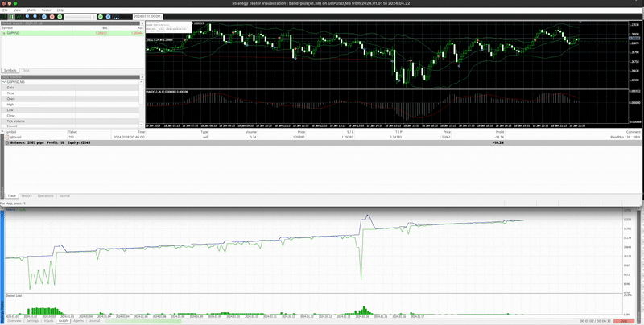The height and width of the screenshot is (325, 644).
Task: Select the Date row in Data Window
Action: [x=70, y=88]
